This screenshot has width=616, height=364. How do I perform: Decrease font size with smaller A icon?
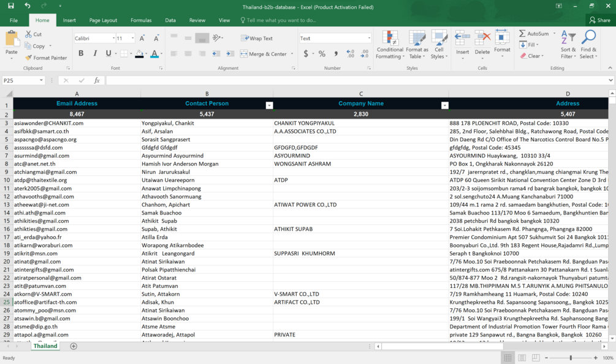(x=156, y=38)
